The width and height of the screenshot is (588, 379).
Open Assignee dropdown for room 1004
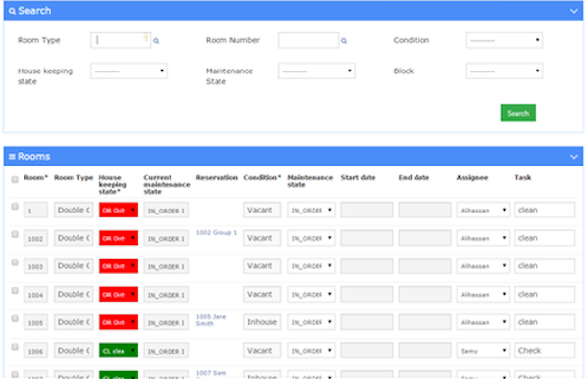(x=482, y=294)
